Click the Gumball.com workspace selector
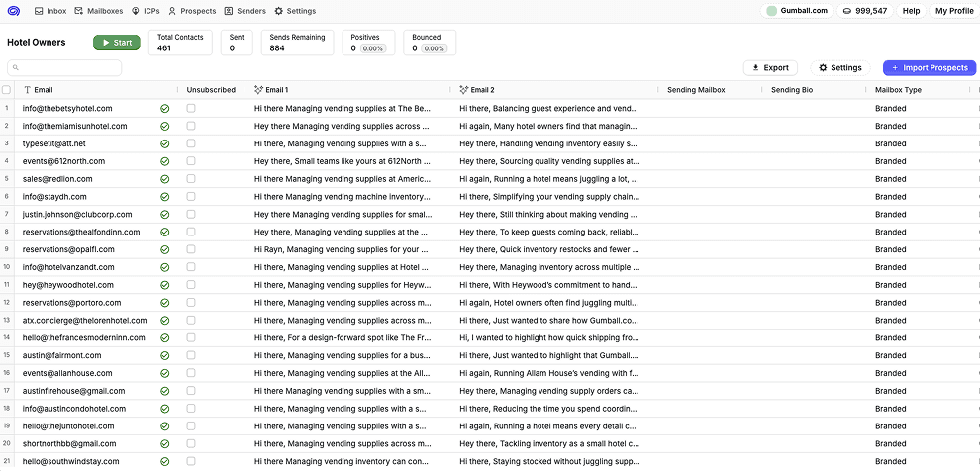This screenshot has width=980, height=471. pos(796,11)
